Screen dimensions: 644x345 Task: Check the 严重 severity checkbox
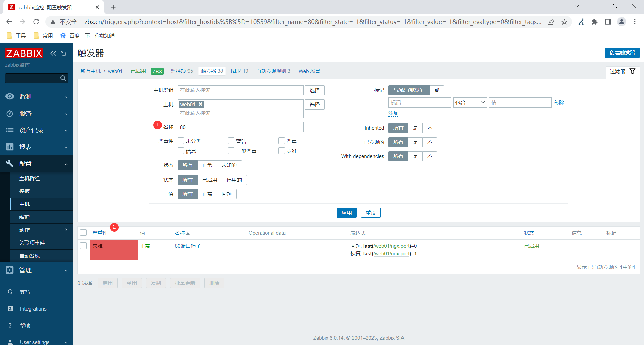click(282, 141)
